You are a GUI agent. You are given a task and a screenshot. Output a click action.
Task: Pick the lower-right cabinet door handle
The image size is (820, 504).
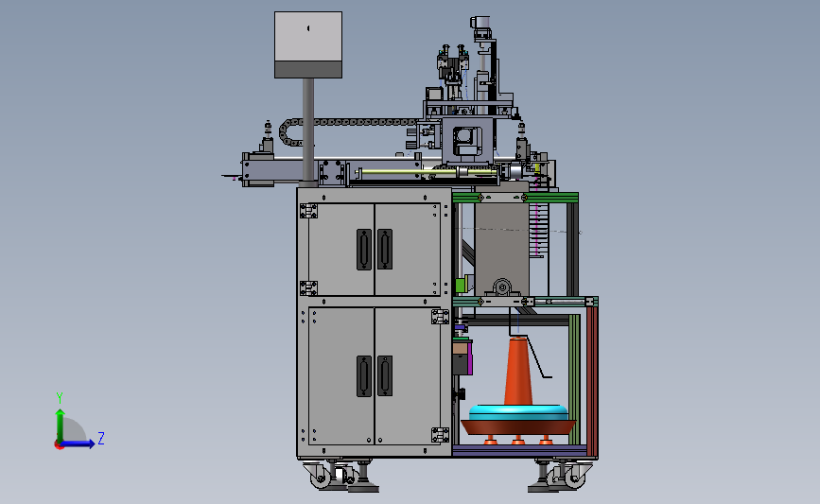[385, 375]
